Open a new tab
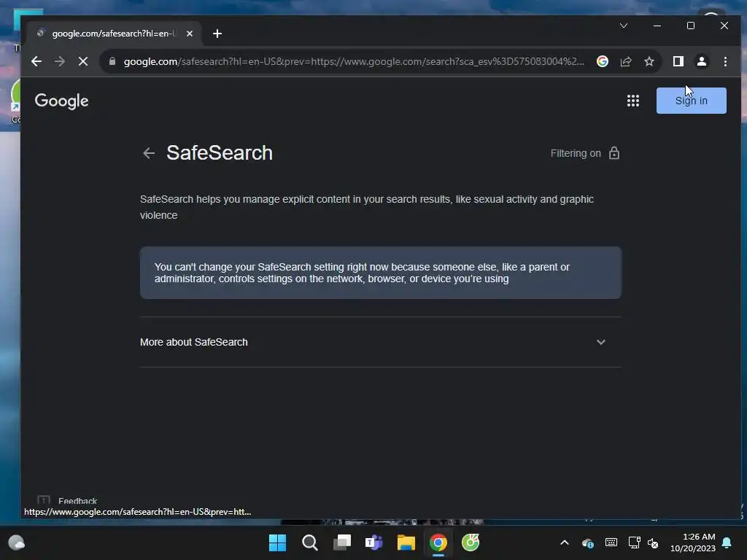The width and height of the screenshot is (747, 560). tap(217, 34)
